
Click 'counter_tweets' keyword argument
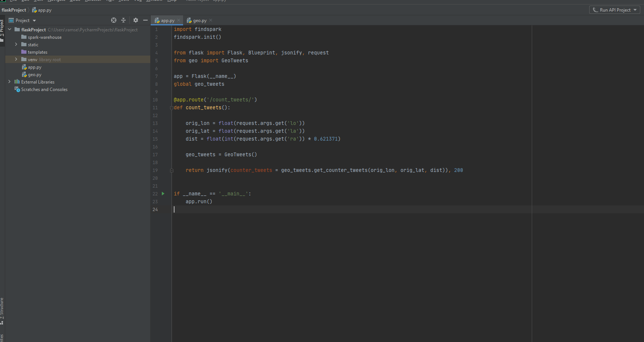click(251, 170)
